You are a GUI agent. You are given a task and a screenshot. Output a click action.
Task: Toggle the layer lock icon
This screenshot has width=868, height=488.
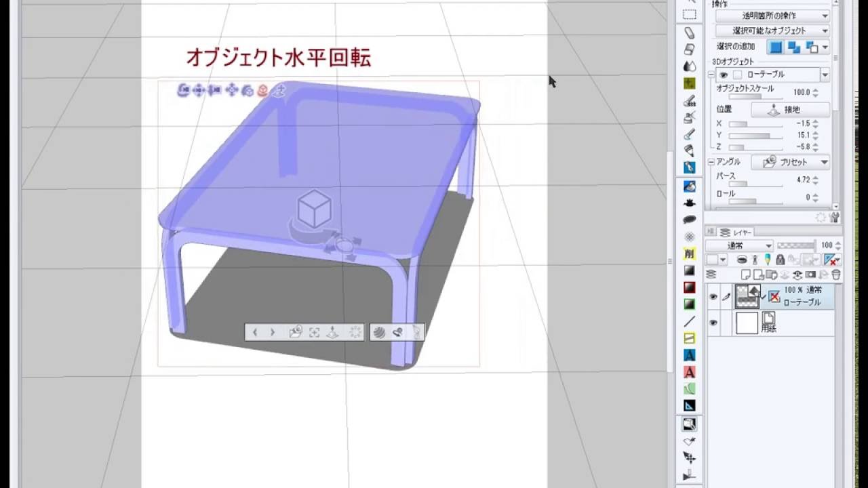(x=780, y=260)
